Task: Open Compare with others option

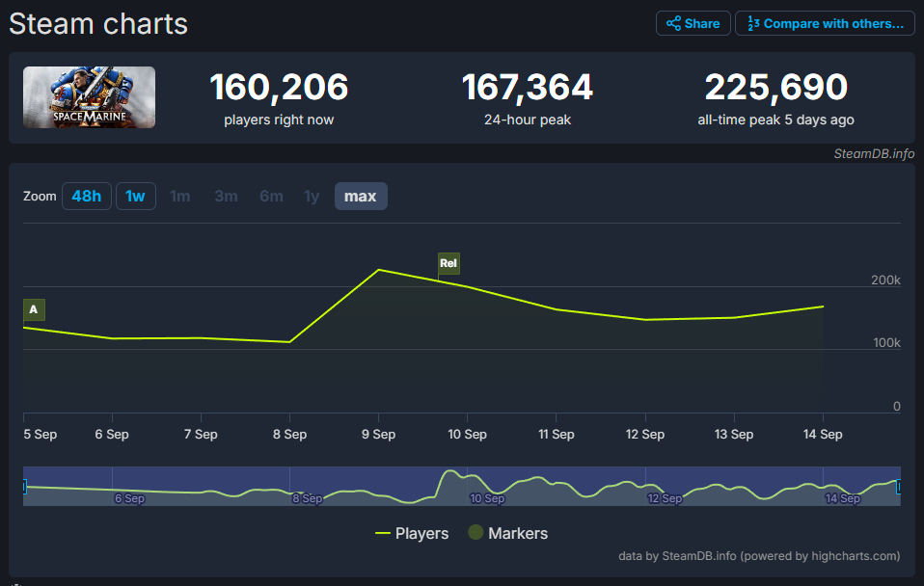Action: [x=825, y=23]
